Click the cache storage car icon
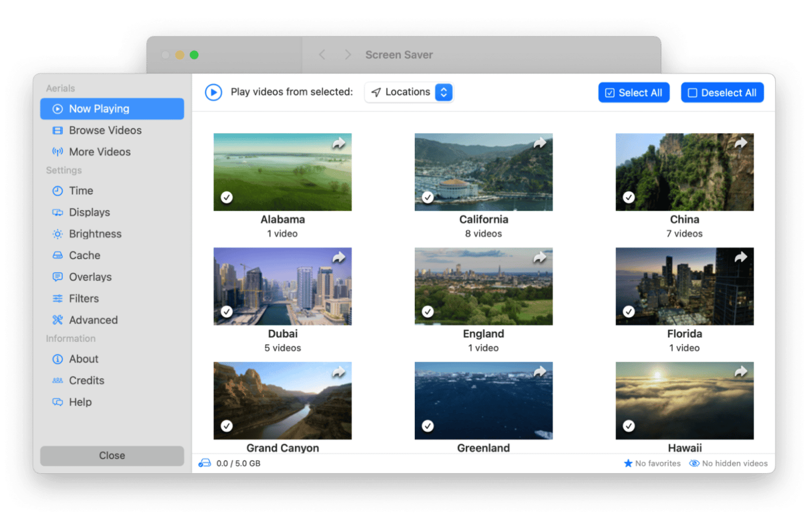 tap(205, 463)
